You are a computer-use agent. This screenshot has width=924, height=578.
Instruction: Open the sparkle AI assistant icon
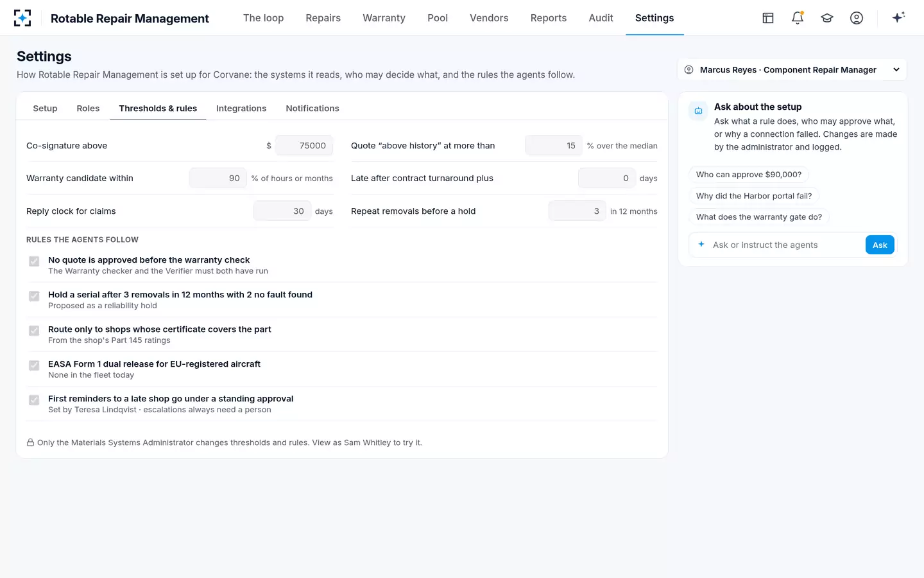[x=898, y=17]
